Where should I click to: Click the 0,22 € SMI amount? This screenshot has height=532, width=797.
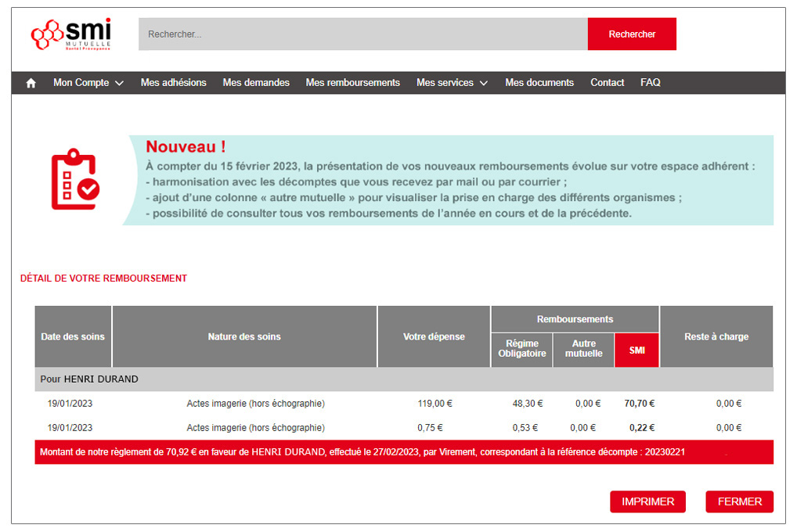(642, 428)
